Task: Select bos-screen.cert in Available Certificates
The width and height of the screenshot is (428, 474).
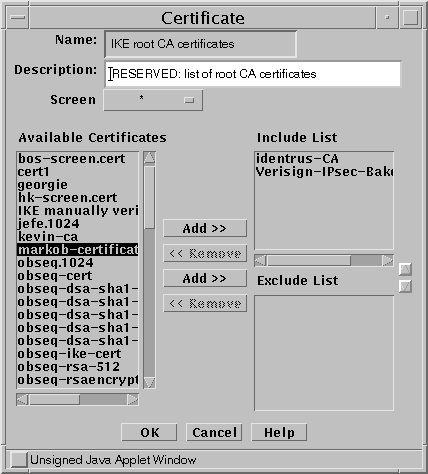Action: point(77,159)
